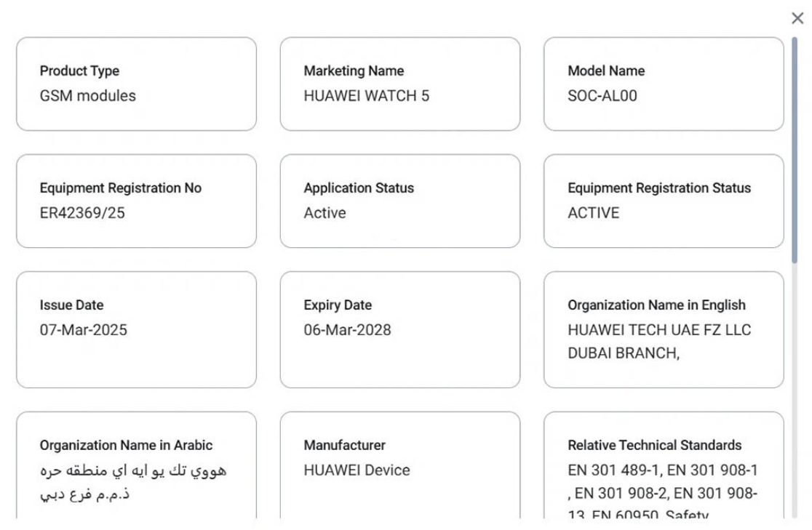
Task: Select the Organization Name in English card
Action: 664,331
